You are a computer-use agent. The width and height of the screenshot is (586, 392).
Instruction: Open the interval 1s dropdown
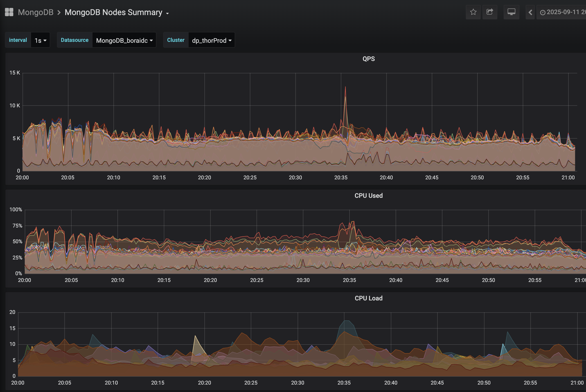[x=40, y=40]
